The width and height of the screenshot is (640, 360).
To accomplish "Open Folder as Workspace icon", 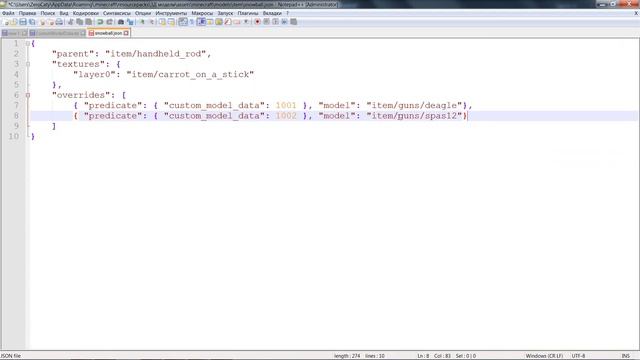I will [237, 22].
